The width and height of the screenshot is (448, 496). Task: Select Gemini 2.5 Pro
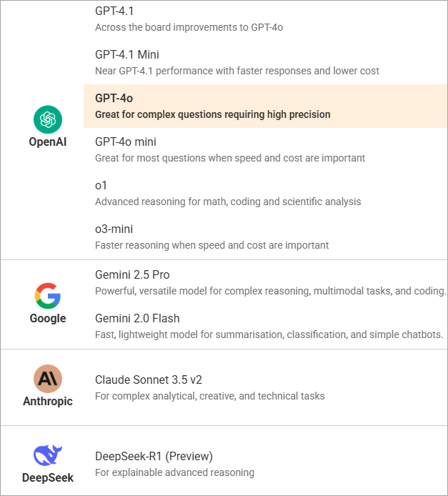coord(265,283)
